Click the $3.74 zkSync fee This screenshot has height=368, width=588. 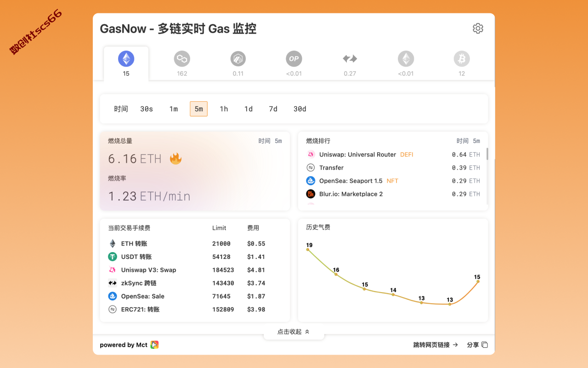[256, 283]
